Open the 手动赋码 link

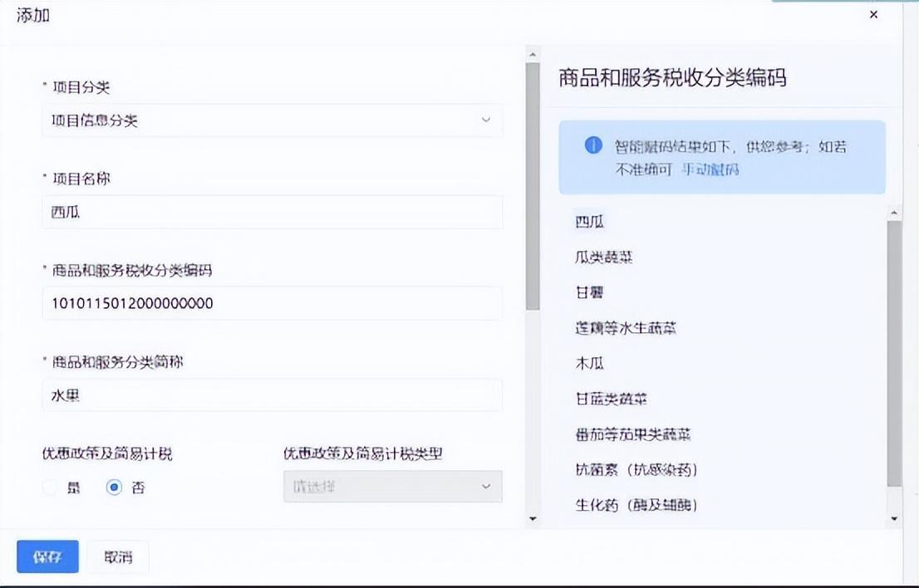(x=710, y=170)
